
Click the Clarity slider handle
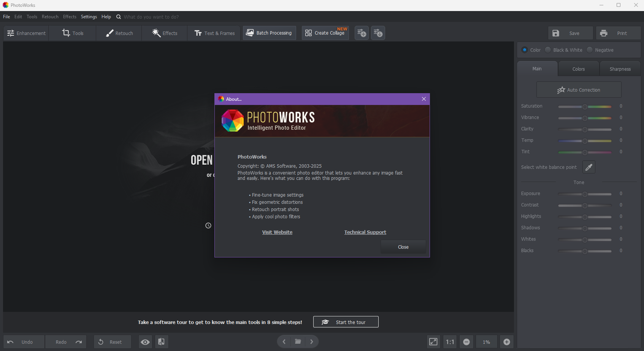coord(585,130)
